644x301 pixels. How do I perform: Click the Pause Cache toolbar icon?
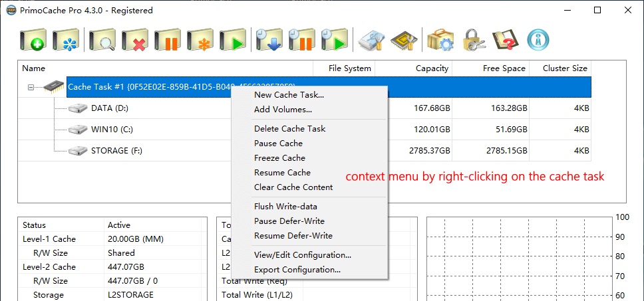click(x=167, y=40)
